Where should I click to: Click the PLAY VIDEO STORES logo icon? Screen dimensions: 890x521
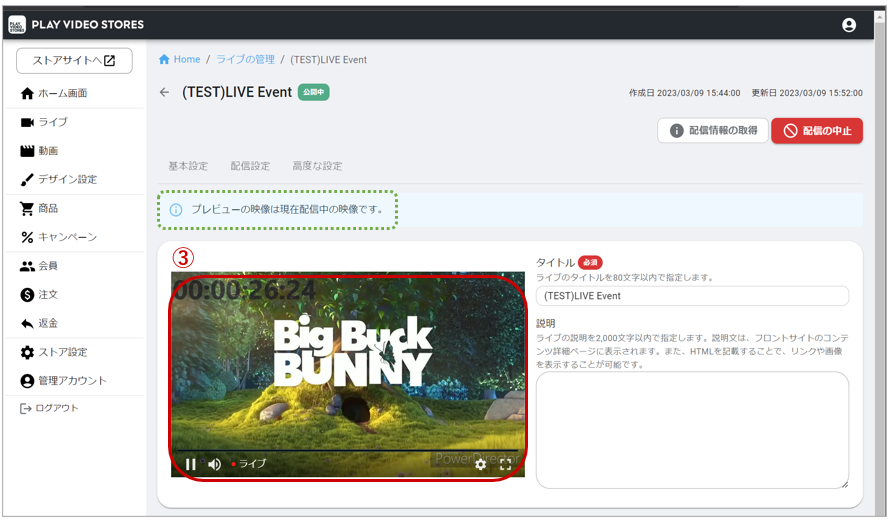(17, 24)
